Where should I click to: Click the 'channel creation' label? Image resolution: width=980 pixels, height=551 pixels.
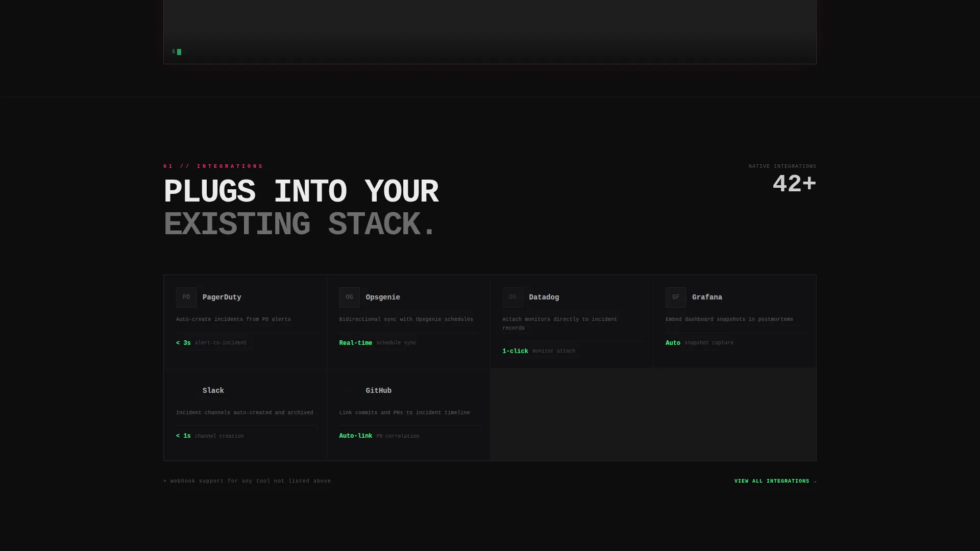219,436
